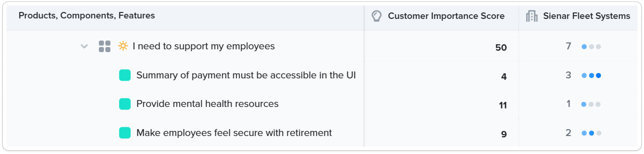Open 'Make employees feel secure with retirement' feature
Image resolution: width=644 pixels, height=154 pixels.
(x=234, y=133)
